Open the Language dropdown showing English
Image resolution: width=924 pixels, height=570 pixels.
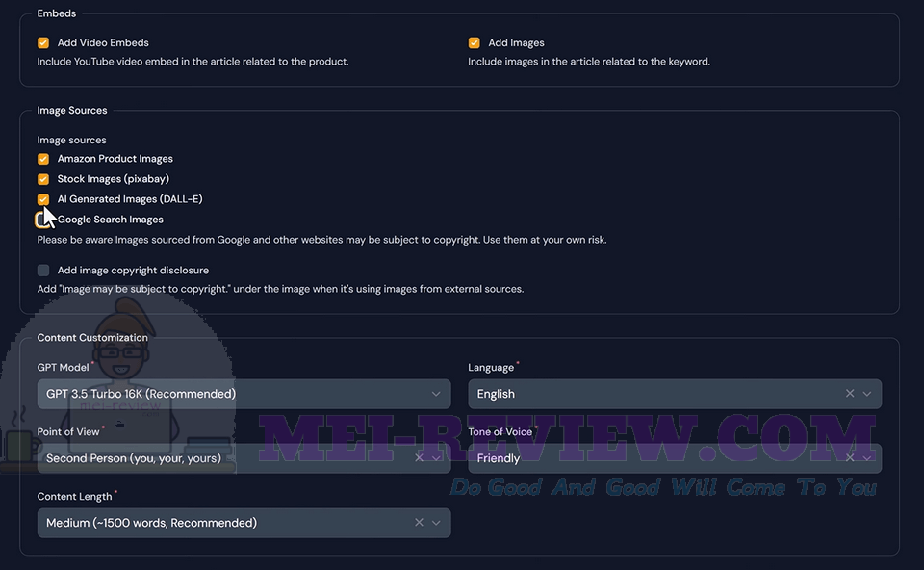point(675,394)
